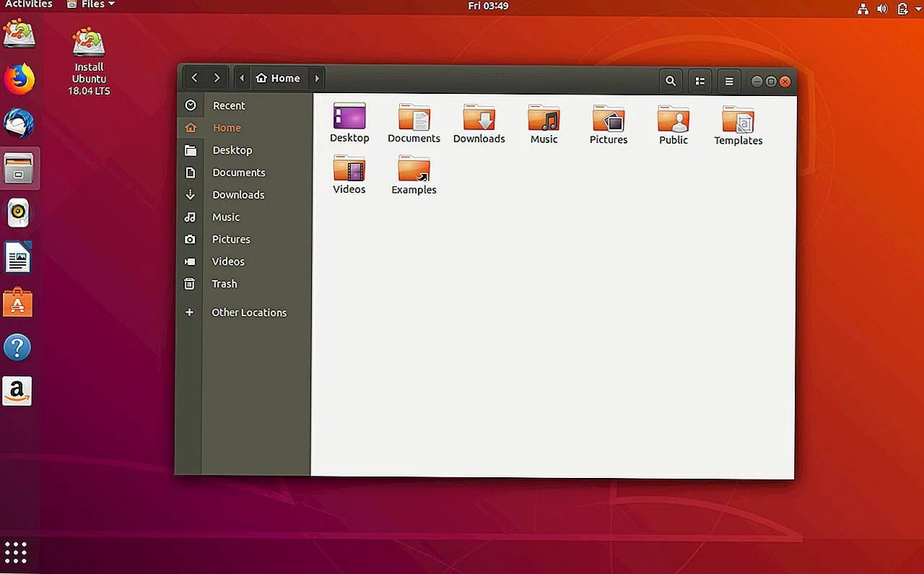Launch Rhythmbox from the dock

pos(18,213)
